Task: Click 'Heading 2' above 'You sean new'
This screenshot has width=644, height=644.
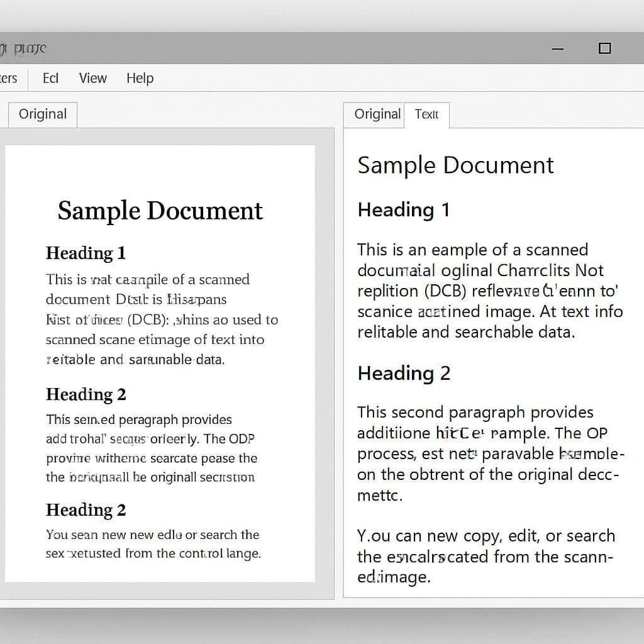Action: coord(86,510)
